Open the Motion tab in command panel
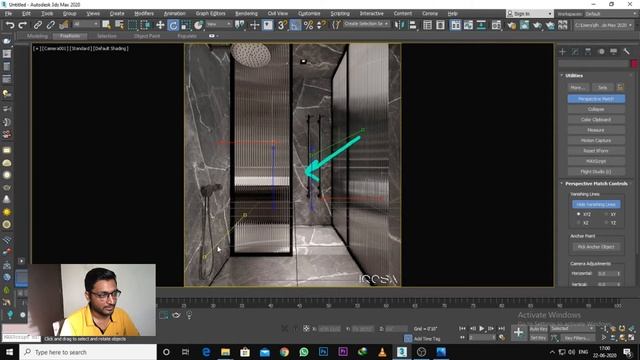This screenshot has height=360, width=640. click(601, 51)
